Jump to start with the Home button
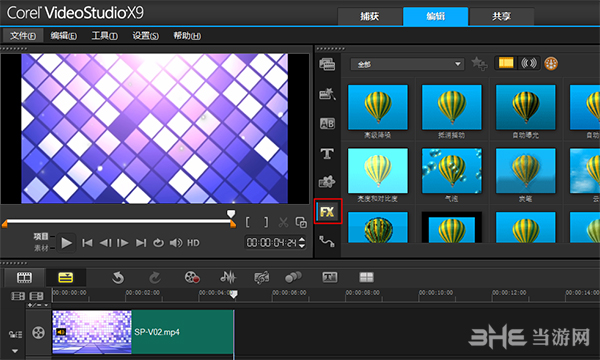 [87, 243]
